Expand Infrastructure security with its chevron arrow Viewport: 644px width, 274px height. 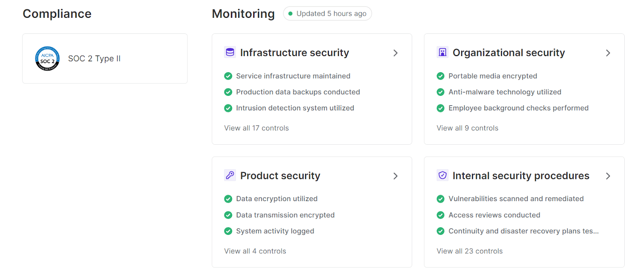[x=395, y=53]
